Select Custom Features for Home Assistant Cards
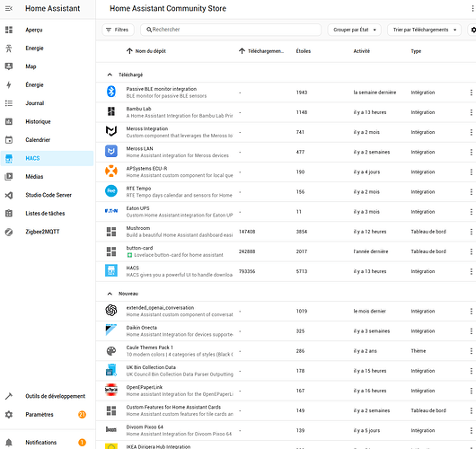The image size is (476, 449). coord(173,407)
